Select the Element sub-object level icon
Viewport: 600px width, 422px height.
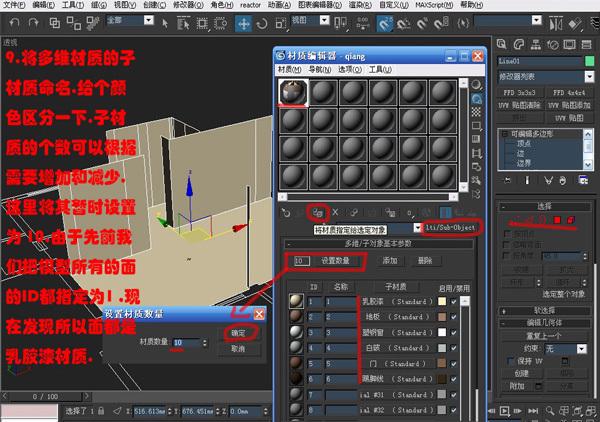coord(571,220)
